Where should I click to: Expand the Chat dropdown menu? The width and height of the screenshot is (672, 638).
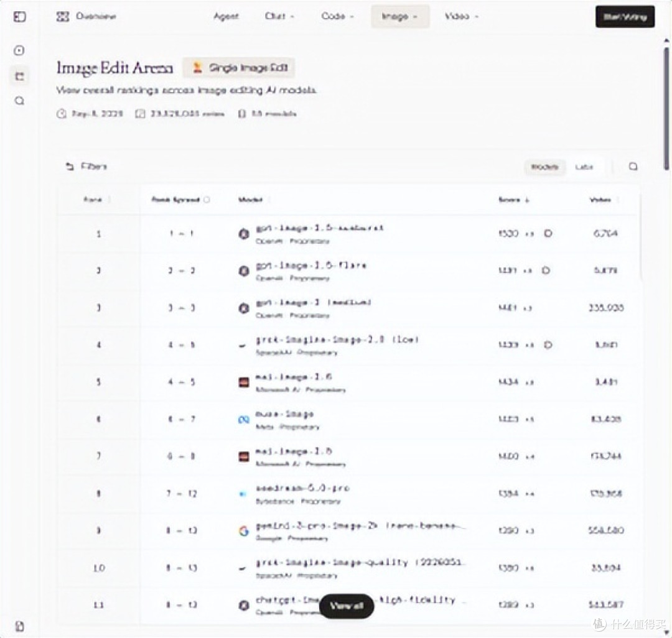(279, 16)
